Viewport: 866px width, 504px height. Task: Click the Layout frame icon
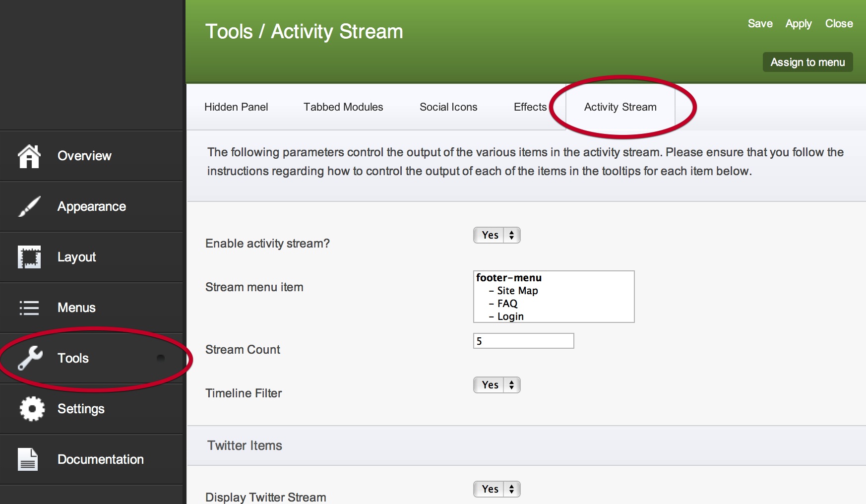(x=29, y=257)
